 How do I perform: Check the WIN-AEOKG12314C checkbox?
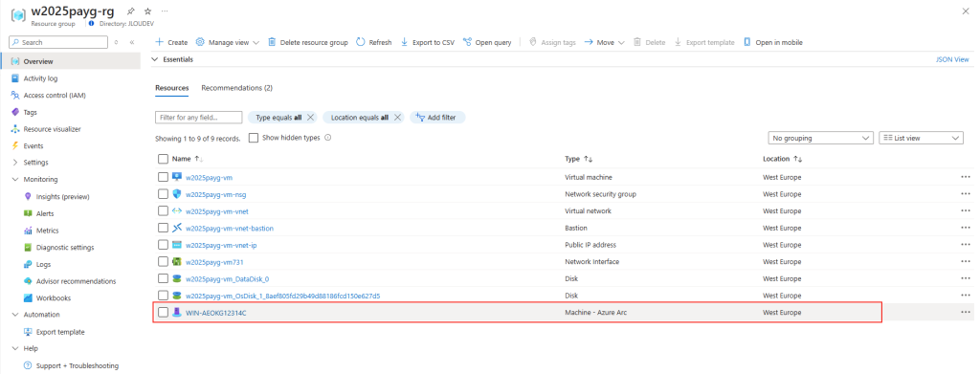pos(163,312)
